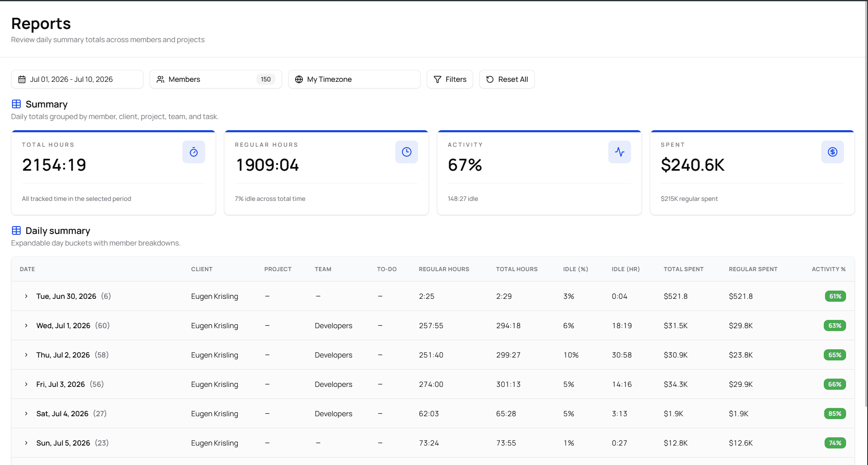Click the Date column header
This screenshot has width=868, height=465.
[x=27, y=269]
